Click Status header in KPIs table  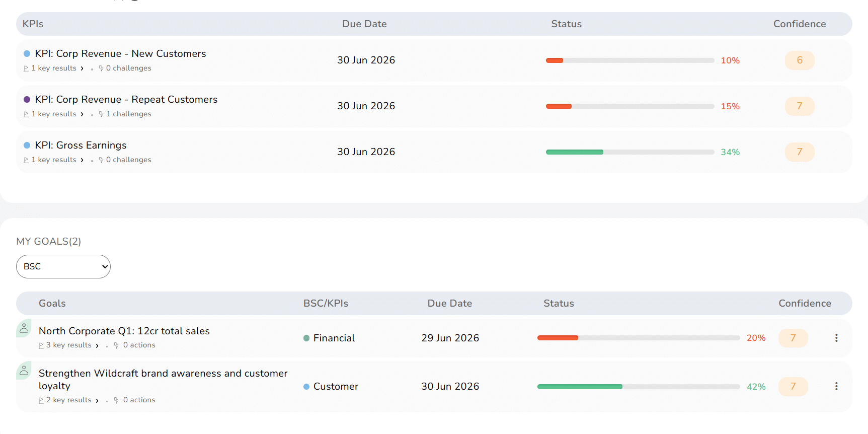point(566,24)
